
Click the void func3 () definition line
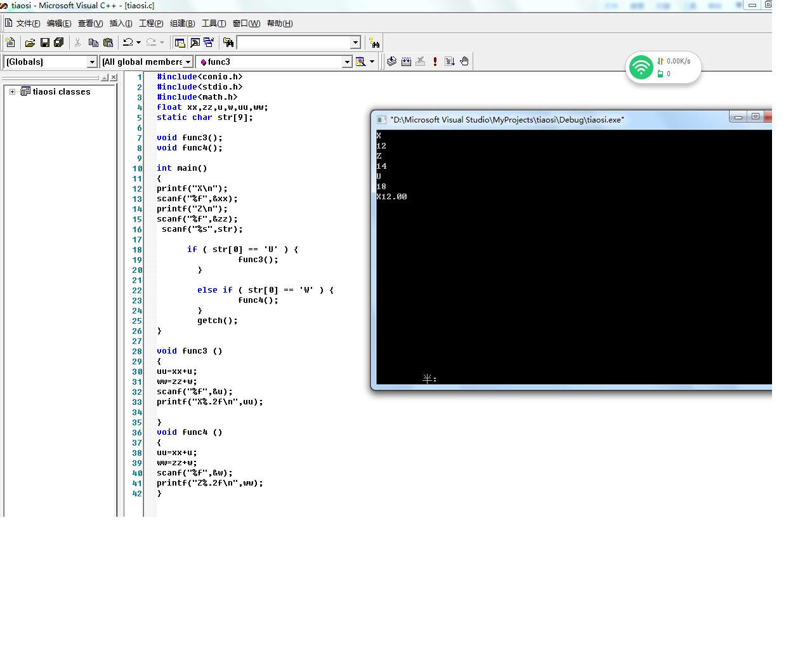190,351
